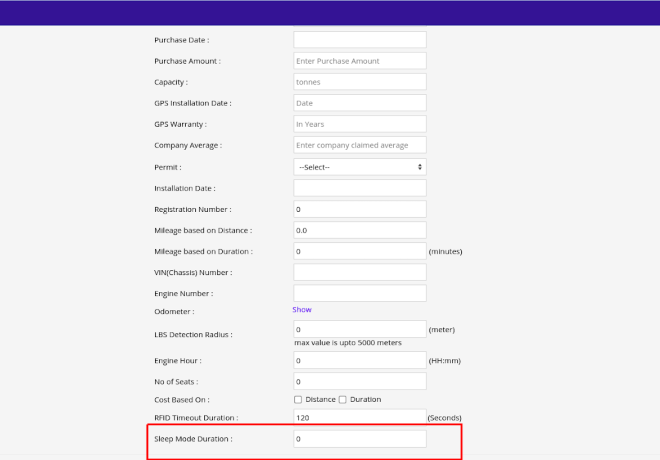Focus the Registration Number field
The height and width of the screenshot is (460, 660).
360,209
